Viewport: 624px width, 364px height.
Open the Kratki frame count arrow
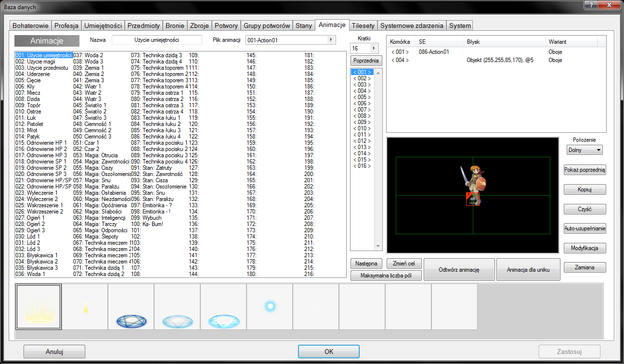[374, 49]
